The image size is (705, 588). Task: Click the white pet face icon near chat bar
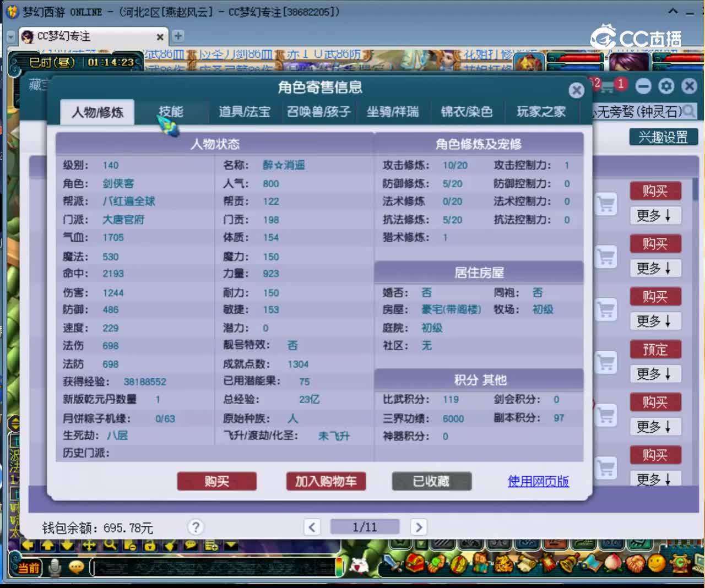(x=360, y=565)
